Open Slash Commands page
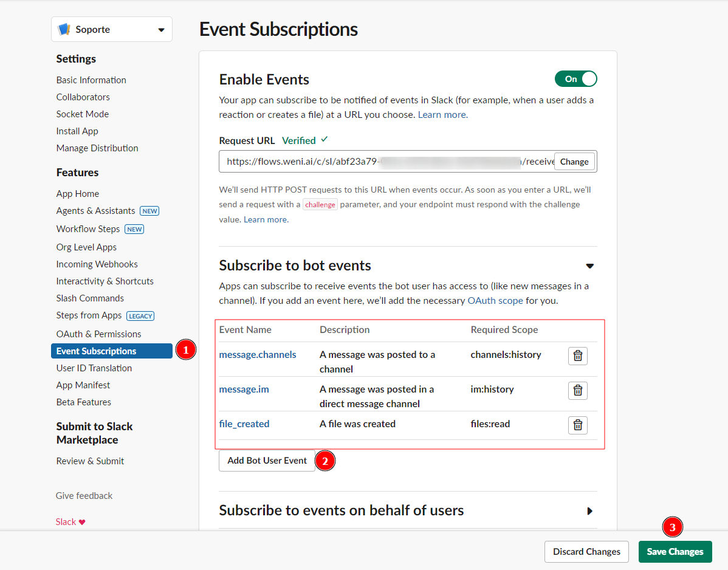The width and height of the screenshot is (728, 570). click(90, 298)
